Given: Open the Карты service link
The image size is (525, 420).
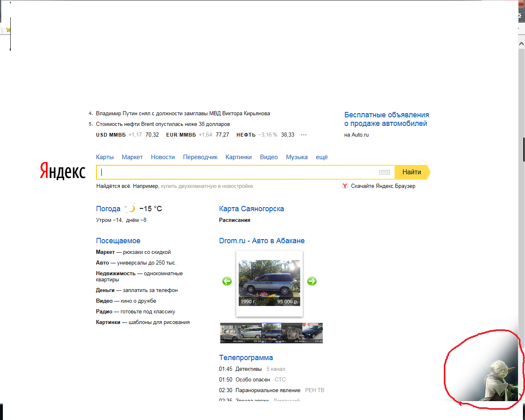Looking at the screenshot, I should pos(105,157).
